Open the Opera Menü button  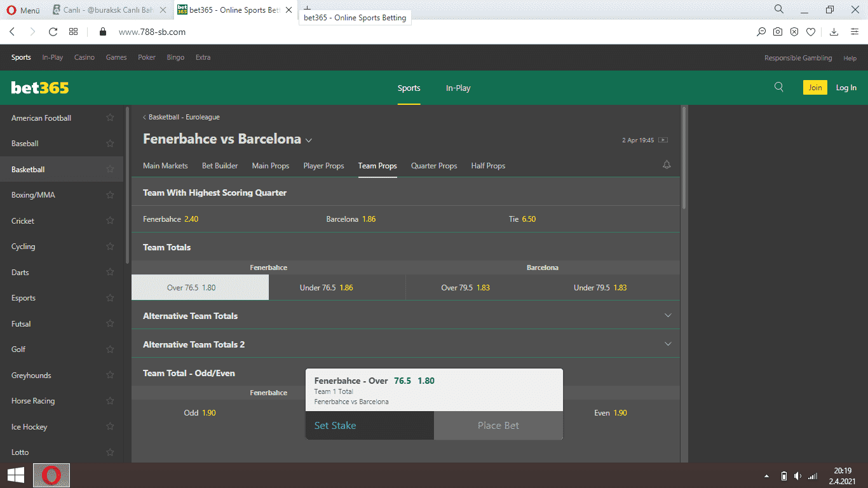pyautogui.click(x=22, y=10)
